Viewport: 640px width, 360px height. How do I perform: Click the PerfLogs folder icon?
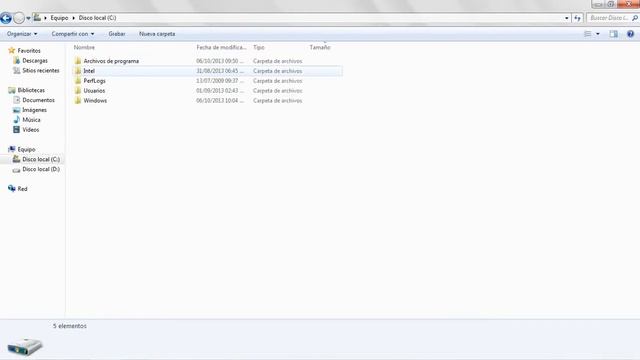pos(78,80)
